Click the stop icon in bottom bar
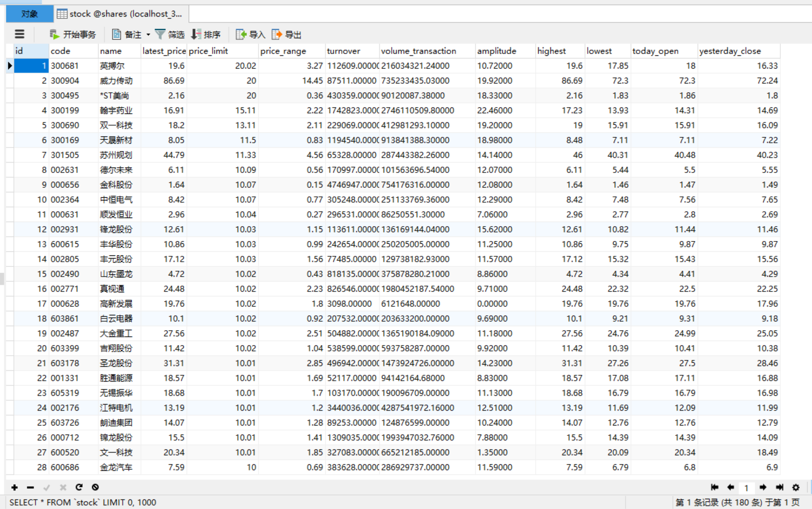Viewport: 812px width, 509px height. click(95, 487)
